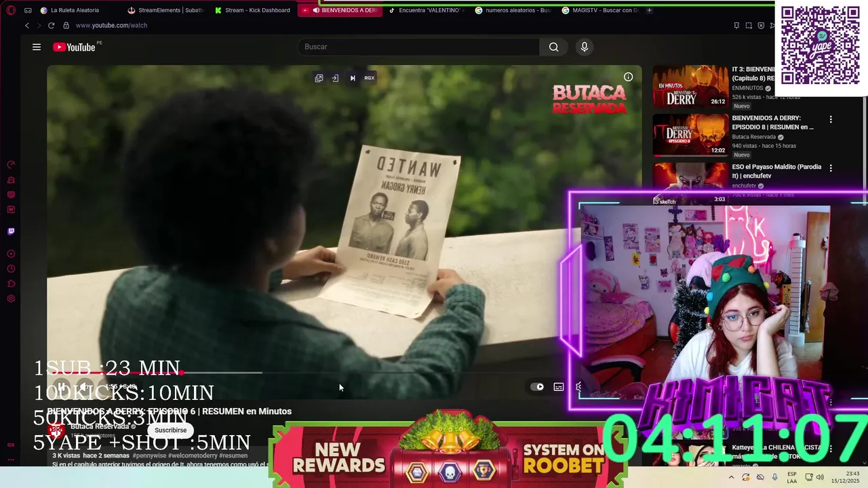Viewport: 868px width, 488px height.
Task: Toggle the RGX video enhancement button
Action: [369, 78]
